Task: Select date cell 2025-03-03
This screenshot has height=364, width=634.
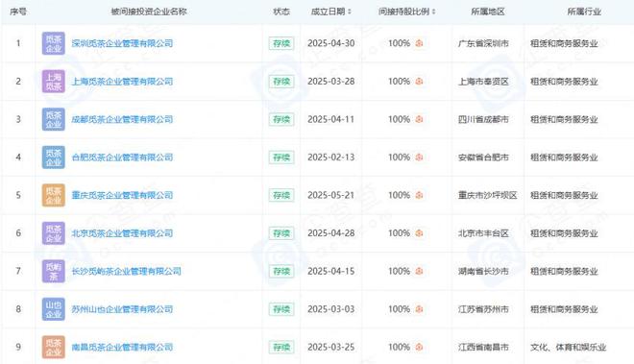Action: coord(331,309)
